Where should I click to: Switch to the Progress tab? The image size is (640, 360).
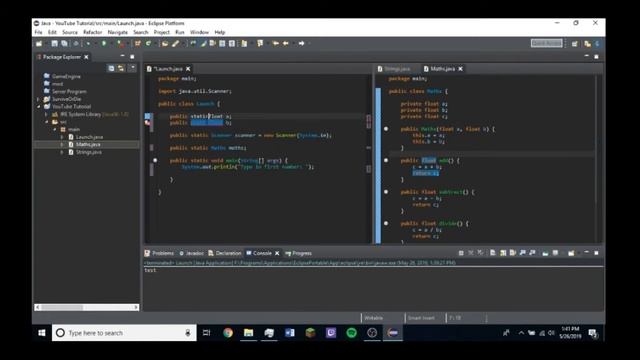[x=298, y=253]
